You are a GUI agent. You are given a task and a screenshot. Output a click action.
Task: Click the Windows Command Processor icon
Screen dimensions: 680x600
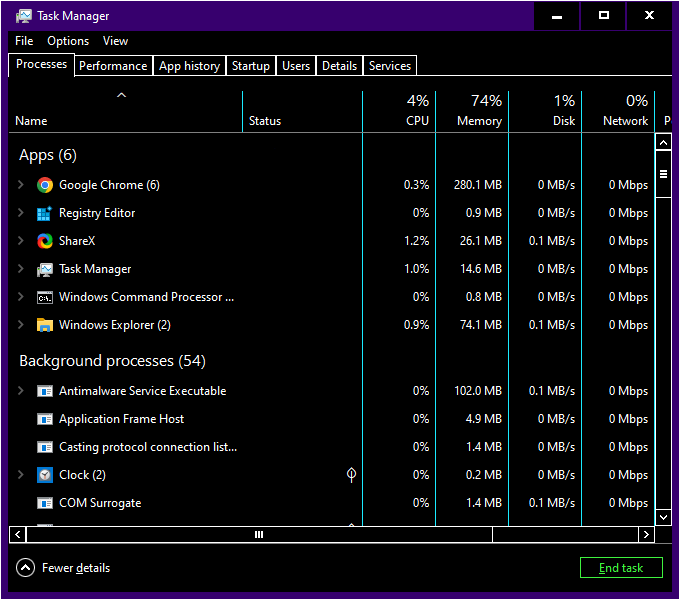45,297
